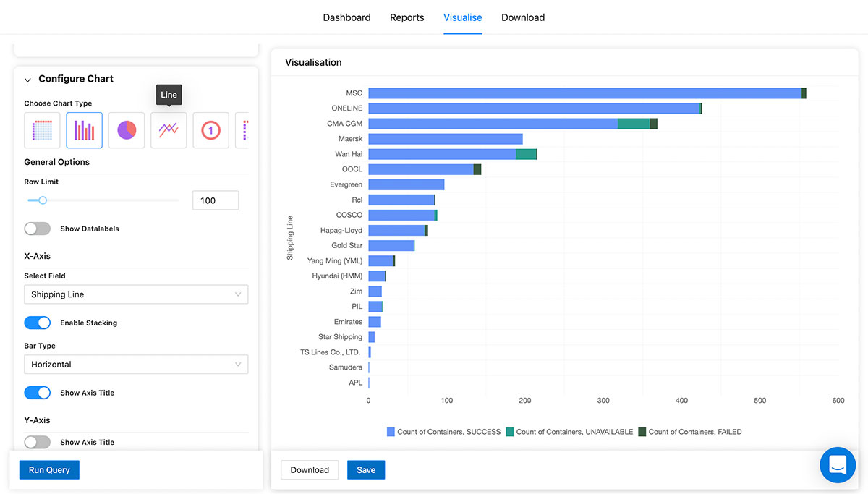Edit the Row Limit value field
868x494 pixels.
(216, 200)
